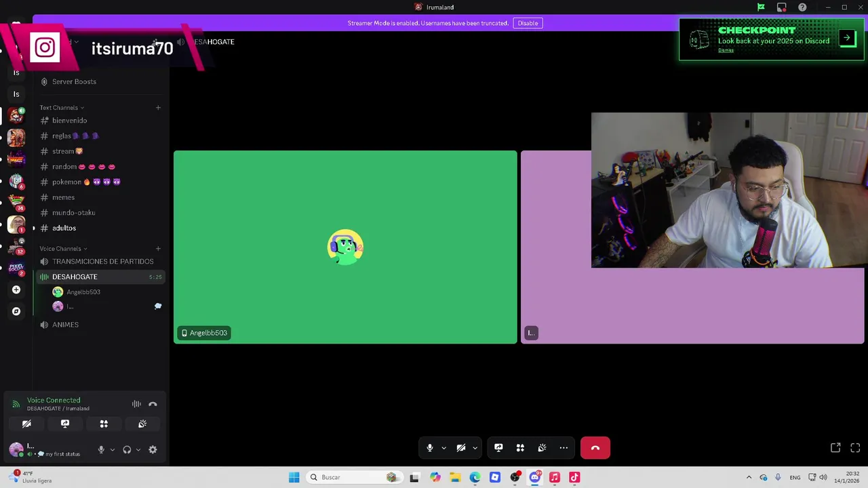This screenshot has height=488, width=868.
Task: Open the mundo-otaku text channel
Action: click(73, 213)
